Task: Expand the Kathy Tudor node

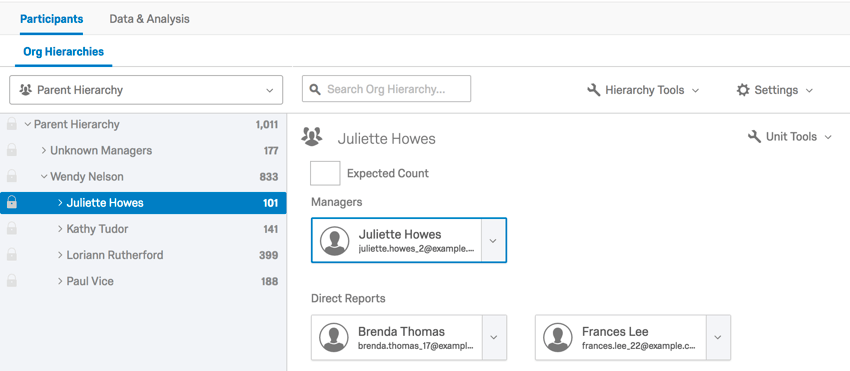Action: pos(60,229)
